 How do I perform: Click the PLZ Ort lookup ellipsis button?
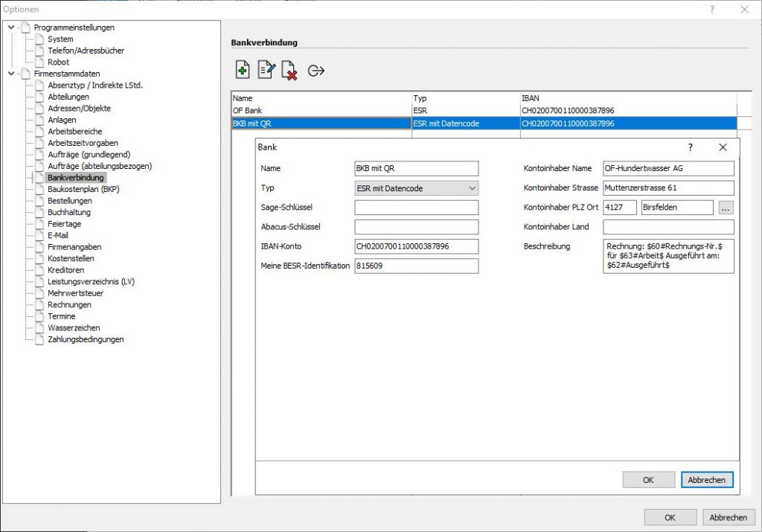[x=725, y=208]
